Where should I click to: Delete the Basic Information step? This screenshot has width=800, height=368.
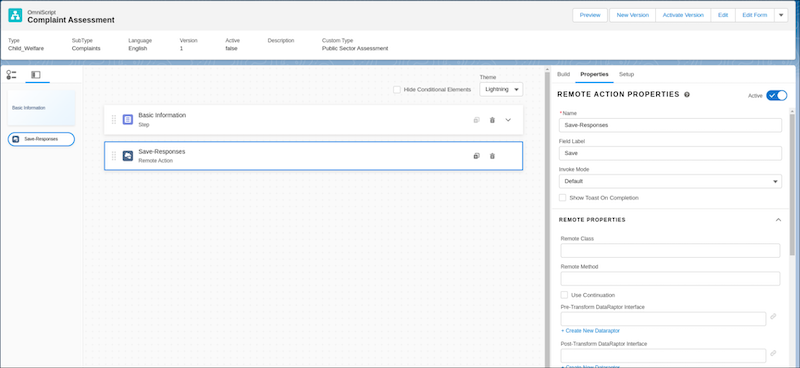coord(492,120)
